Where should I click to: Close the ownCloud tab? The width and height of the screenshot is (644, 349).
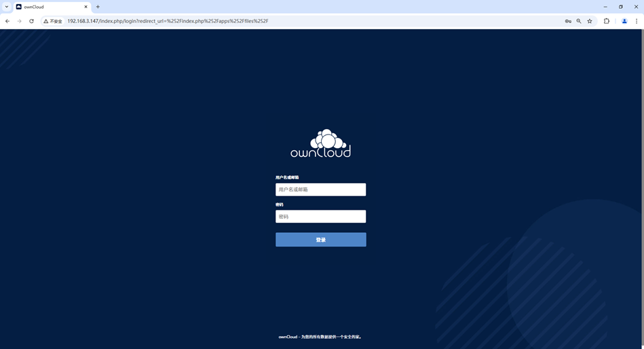pos(86,7)
